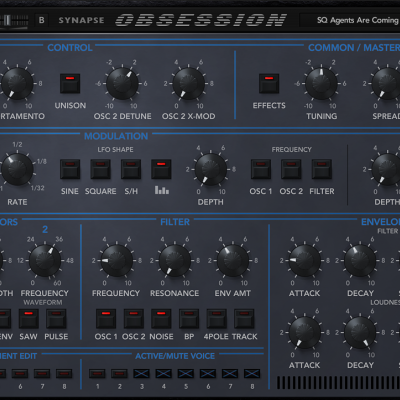Select the SQUARE LFO shape
Viewport: 400px width, 400px height.
(x=101, y=169)
